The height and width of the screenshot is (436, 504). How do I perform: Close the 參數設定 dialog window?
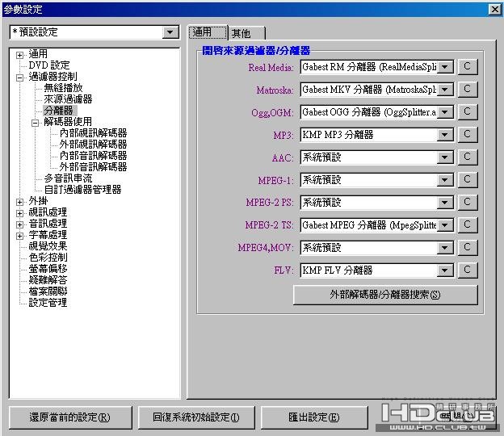point(494,10)
